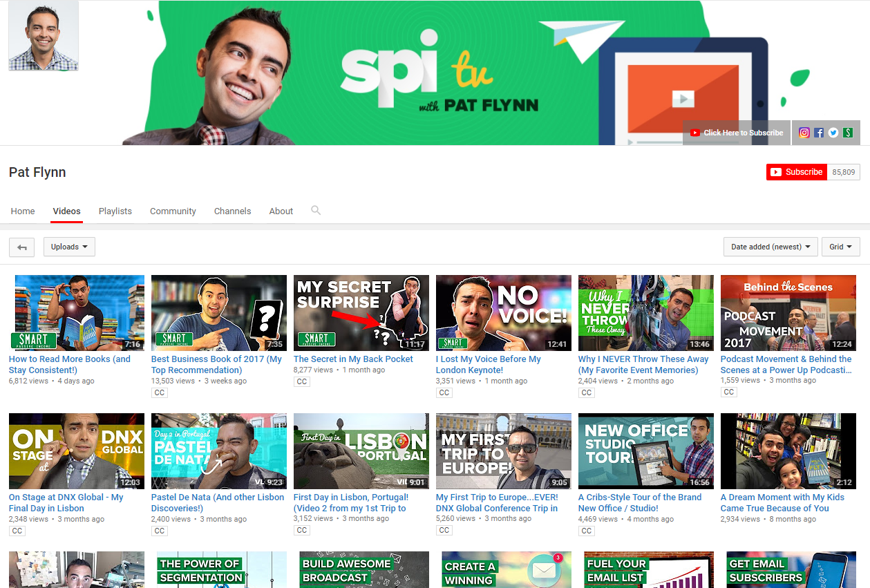Image resolution: width=870 pixels, height=588 pixels.
Task: Click Pat Flynn's channel avatar picture
Action: click(x=44, y=36)
